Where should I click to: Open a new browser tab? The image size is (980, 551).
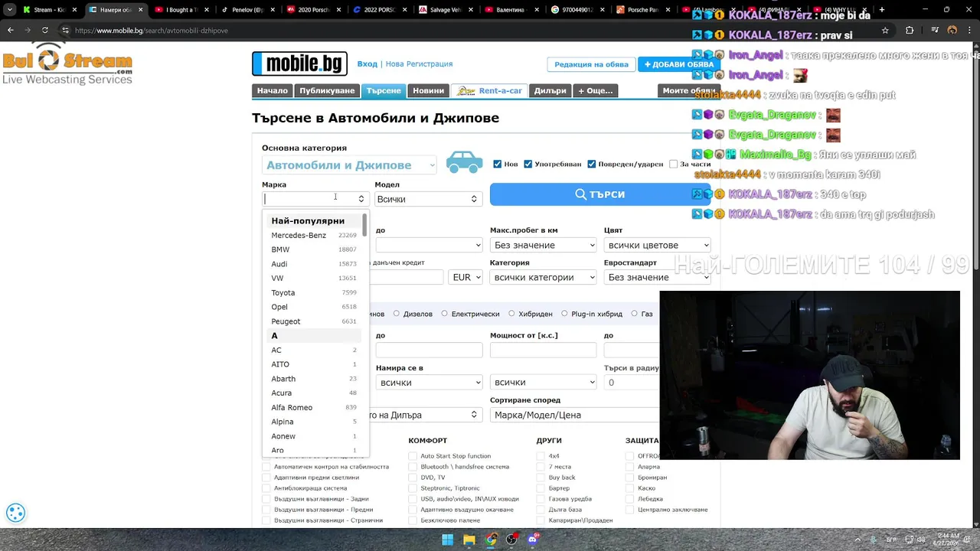(882, 10)
